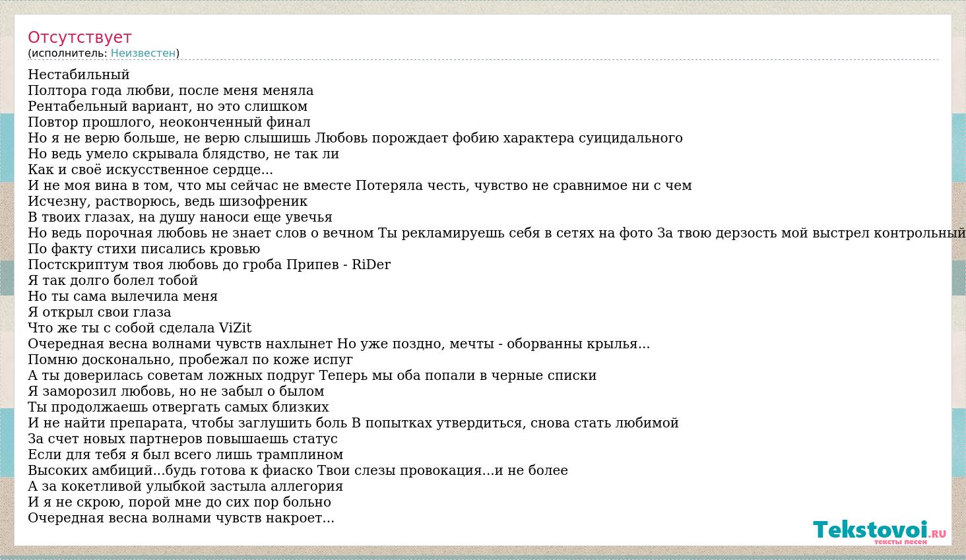
Task: Click line Но ведь умело скрывала
Action: (183, 154)
